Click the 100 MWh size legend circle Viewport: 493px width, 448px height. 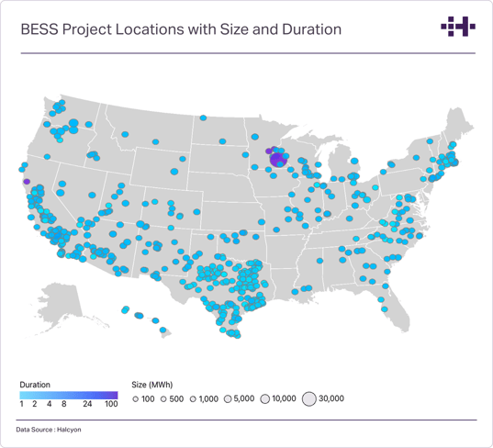pos(136,399)
